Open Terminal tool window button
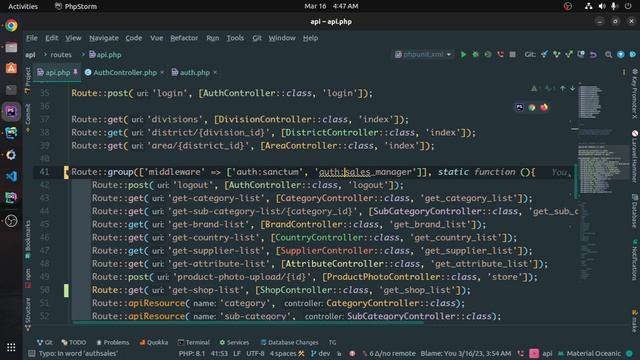The height and width of the screenshot is (360, 640). click(193, 342)
